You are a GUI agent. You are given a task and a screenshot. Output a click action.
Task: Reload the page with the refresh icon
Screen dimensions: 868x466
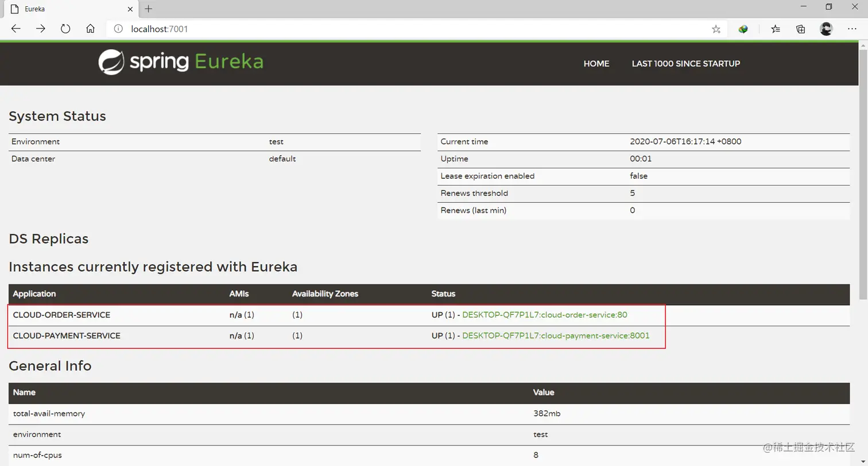tap(65, 29)
